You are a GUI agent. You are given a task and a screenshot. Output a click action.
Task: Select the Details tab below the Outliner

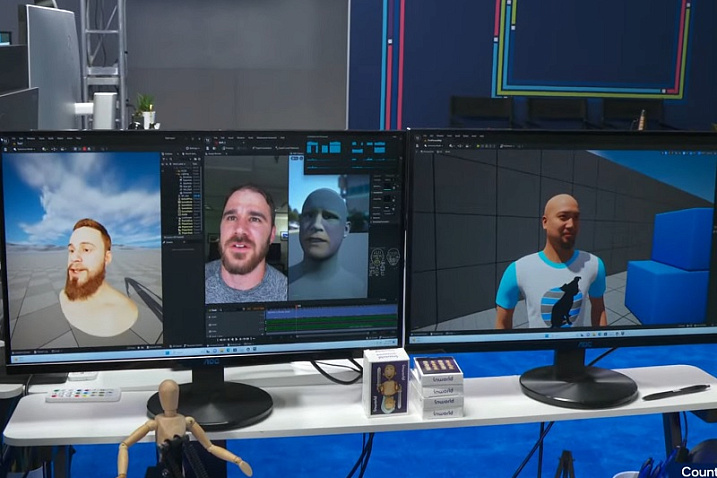[169, 242]
